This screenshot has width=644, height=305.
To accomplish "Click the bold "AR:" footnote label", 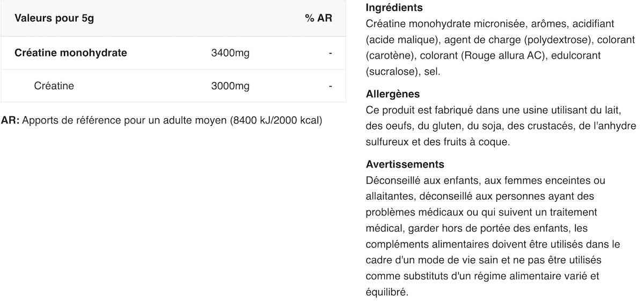I will (x=10, y=120).
